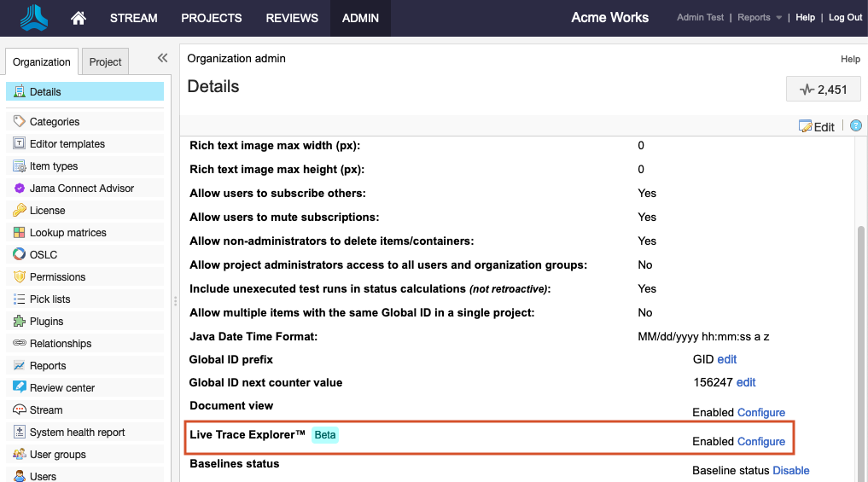Click the Users person icon
The height and width of the screenshot is (482, 868).
20,475
